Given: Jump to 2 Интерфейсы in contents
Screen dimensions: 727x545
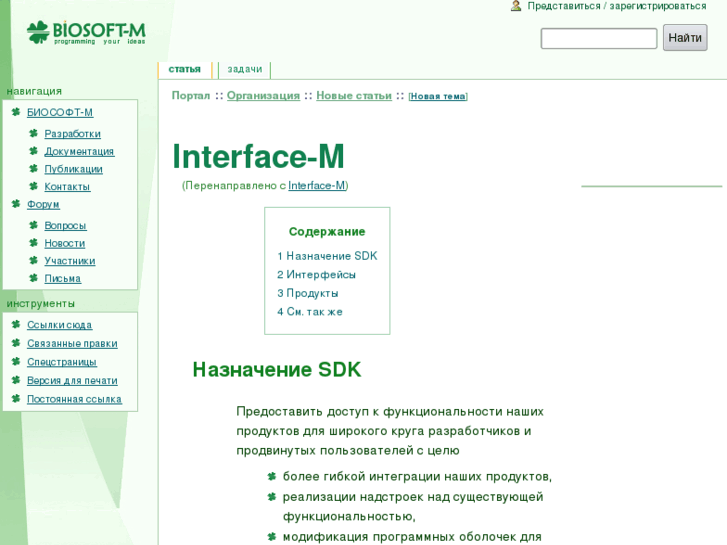Looking at the screenshot, I should [x=316, y=275].
